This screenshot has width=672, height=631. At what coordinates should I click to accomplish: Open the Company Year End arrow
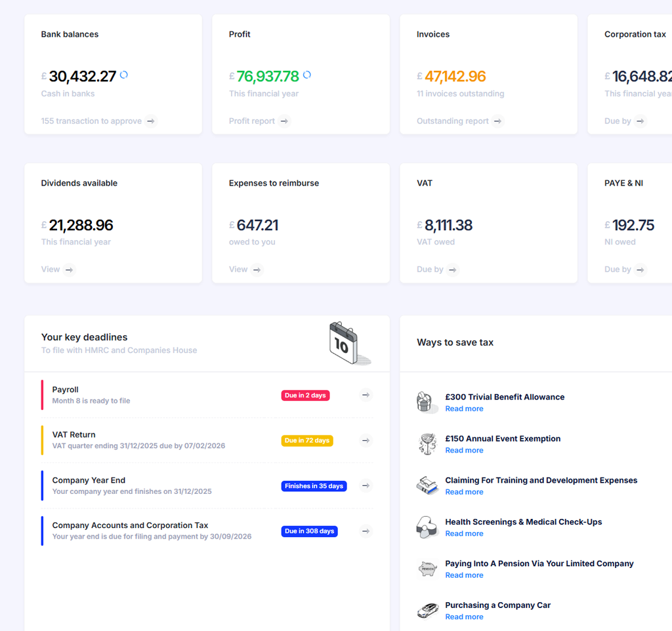pyautogui.click(x=366, y=486)
